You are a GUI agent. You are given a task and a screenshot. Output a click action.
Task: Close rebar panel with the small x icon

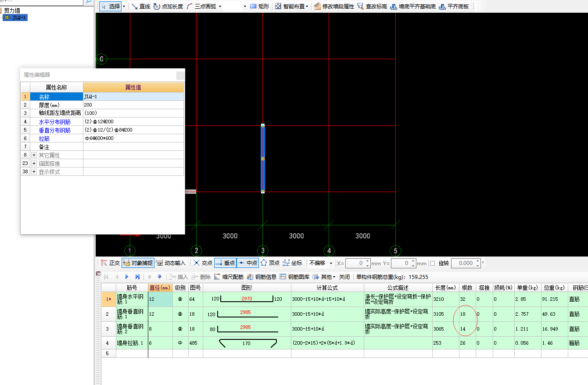[98, 274]
